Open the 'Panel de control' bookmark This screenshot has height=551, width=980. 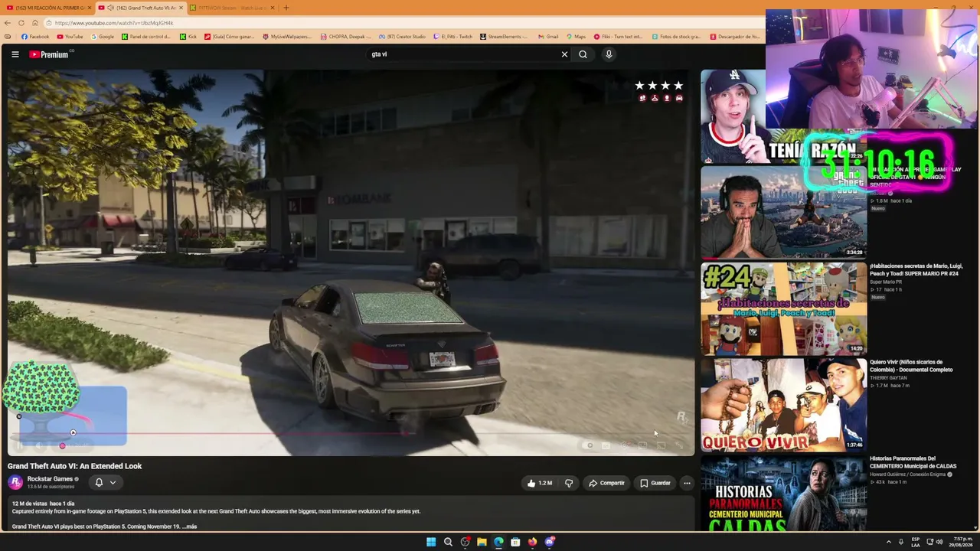tap(147, 37)
